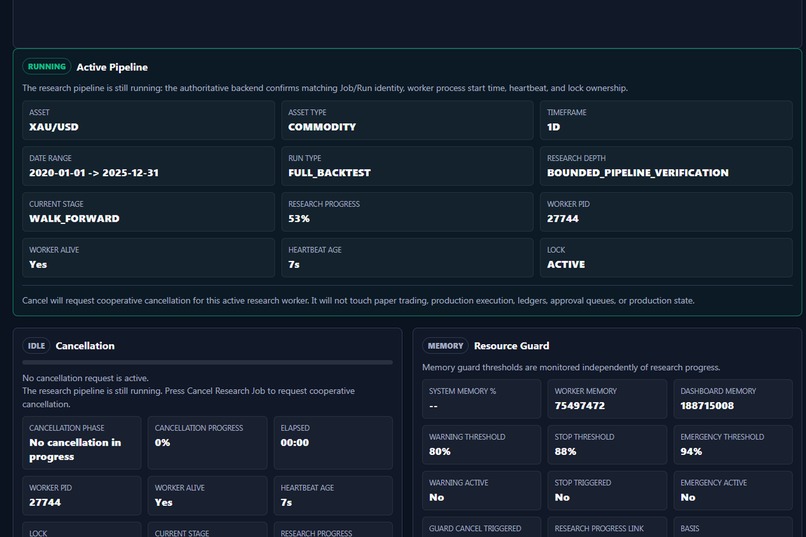Click the Basis label in Resource Guard
The height and width of the screenshot is (537, 806).
point(689,528)
